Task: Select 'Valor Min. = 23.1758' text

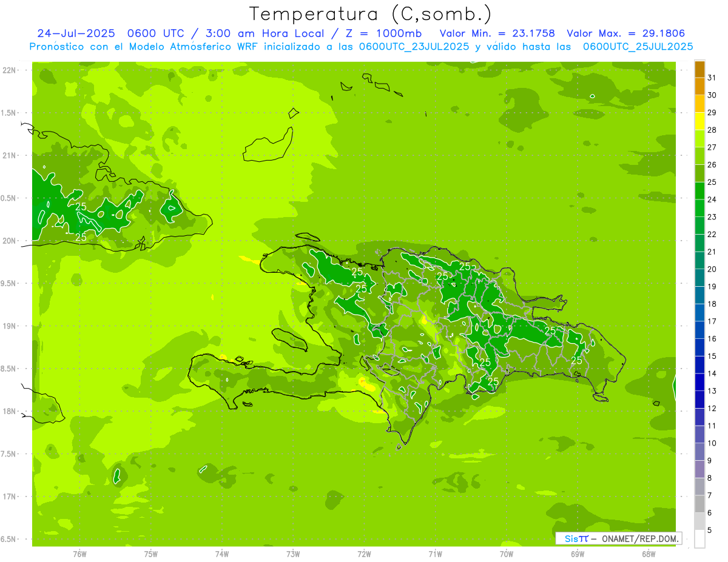Action: (497, 33)
